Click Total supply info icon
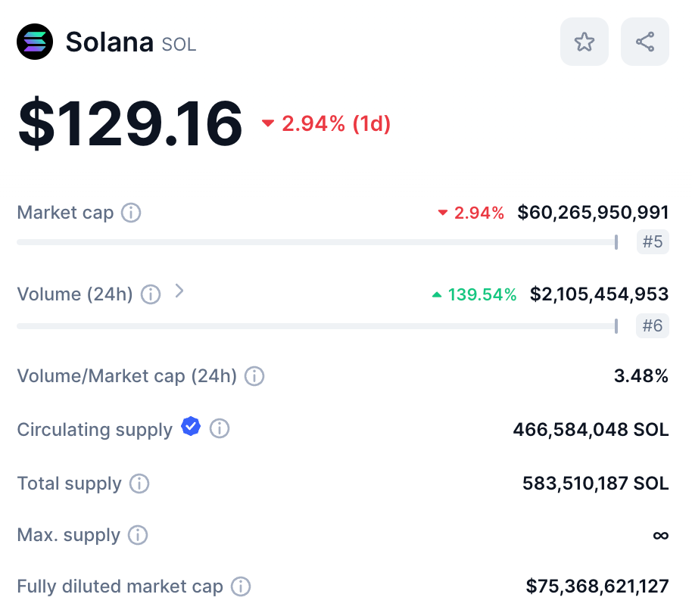 pyautogui.click(x=139, y=484)
